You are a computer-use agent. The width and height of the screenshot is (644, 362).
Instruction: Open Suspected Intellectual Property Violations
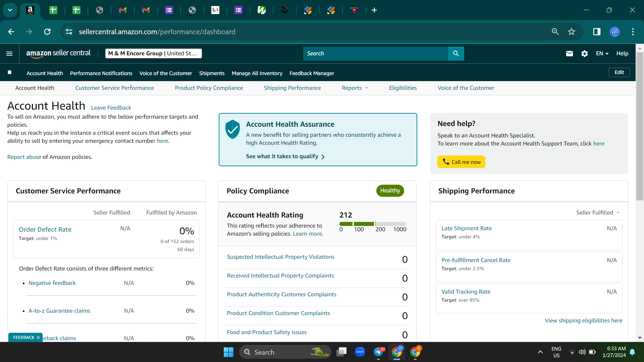pyautogui.click(x=280, y=257)
